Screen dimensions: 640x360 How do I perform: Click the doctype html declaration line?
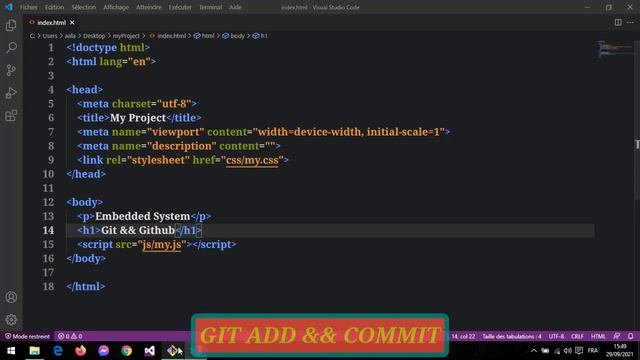[108, 47]
